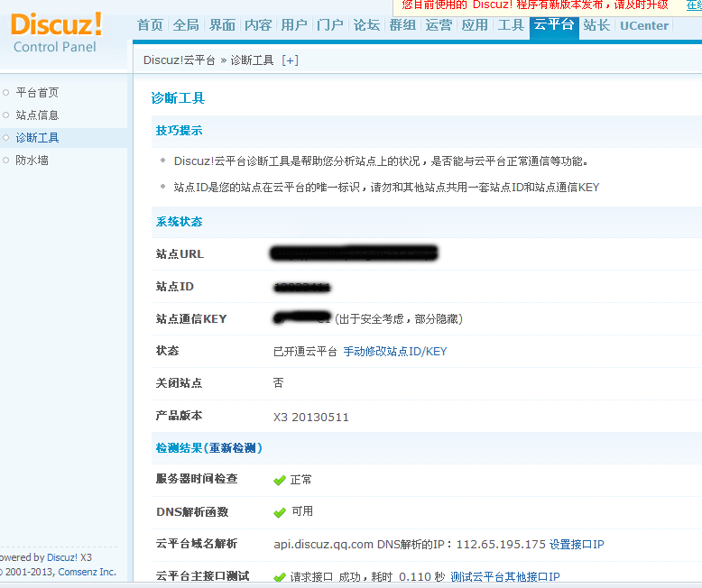Image resolution: width=702 pixels, height=588 pixels.
Task: Open the UCenter top menu
Action: 644,25
